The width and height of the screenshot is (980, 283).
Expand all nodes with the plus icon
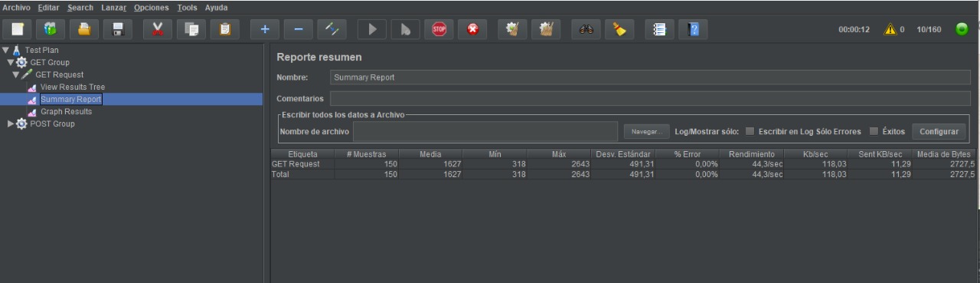coord(265,29)
